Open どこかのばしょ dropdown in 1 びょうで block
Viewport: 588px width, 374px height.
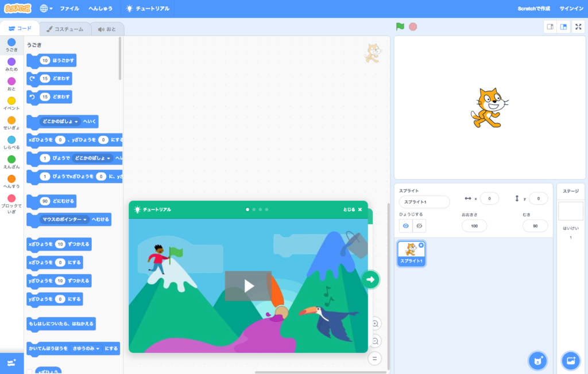92,158
